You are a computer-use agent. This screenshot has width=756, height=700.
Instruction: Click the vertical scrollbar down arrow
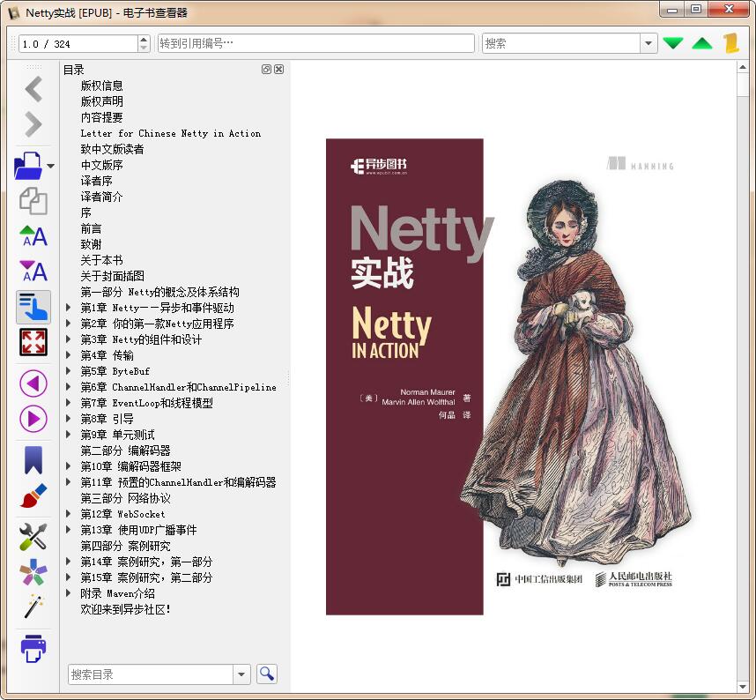(x=743, y=686)
